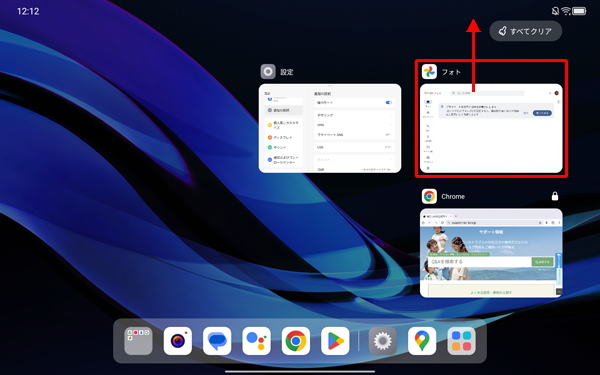This screenshot has height=375, width=600.
Task: Tap the Chrome card title text
Action: 453,196
